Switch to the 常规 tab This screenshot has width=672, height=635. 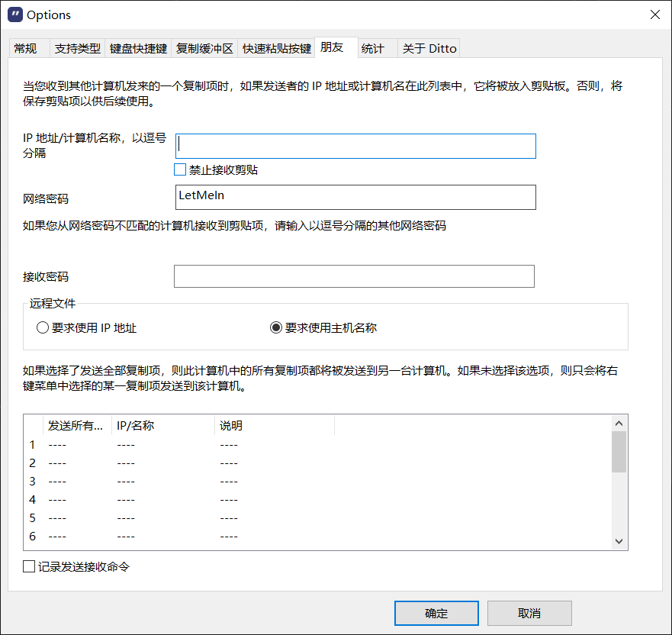point(25,49)
